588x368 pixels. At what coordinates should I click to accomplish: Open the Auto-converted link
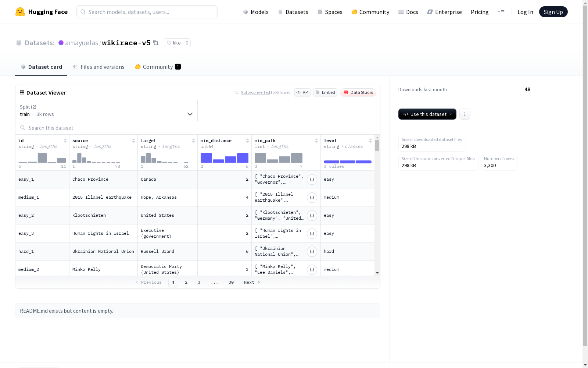tap(255, 92)
